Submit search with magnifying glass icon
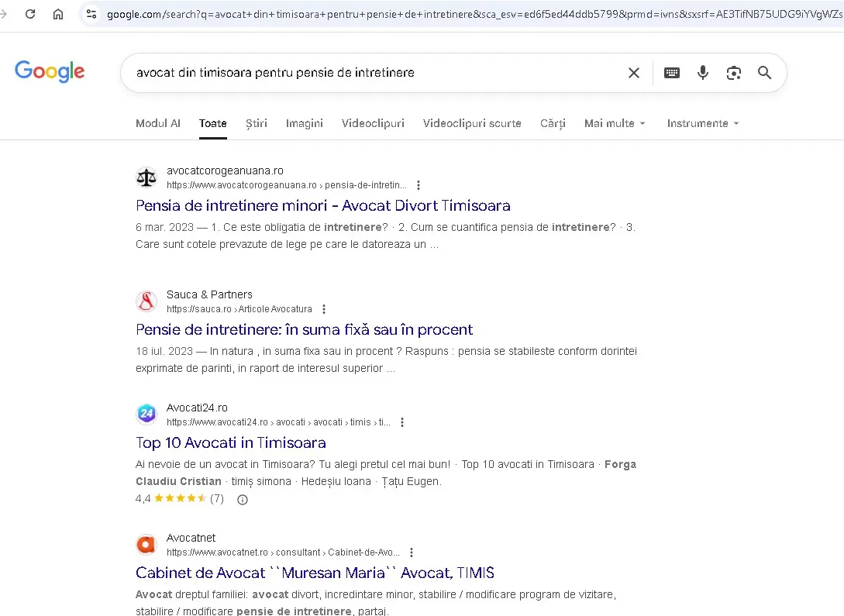This screenshot has width=844, height=616. coord(764,73)
